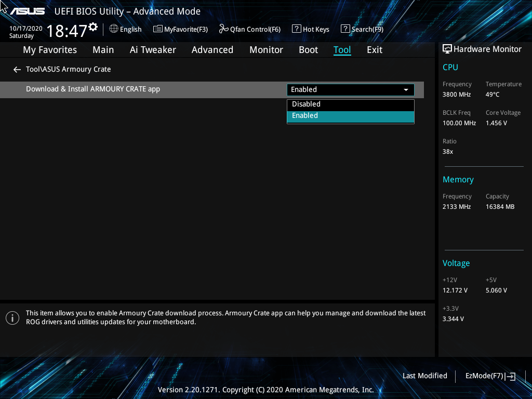Image resolution: width=532 pixels, height=399 pixels.
Task: Click the Hardware Monitor title
Action: tap(487, 49)
